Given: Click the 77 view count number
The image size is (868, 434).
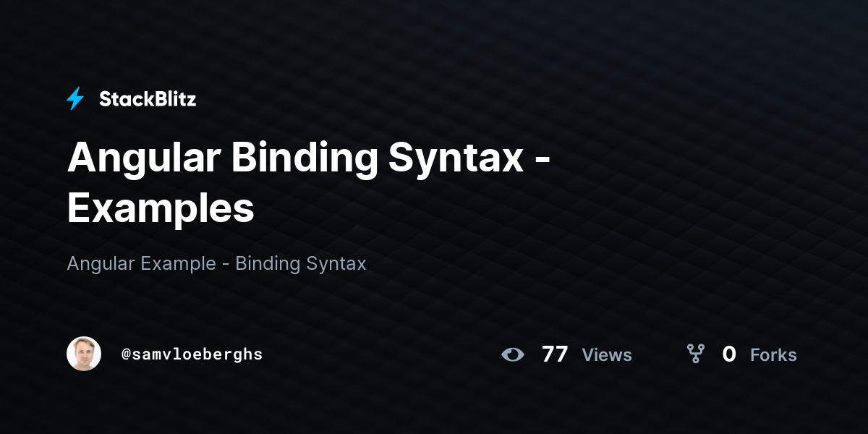Looking at the screenshot, I should click(x=555, y=354).
